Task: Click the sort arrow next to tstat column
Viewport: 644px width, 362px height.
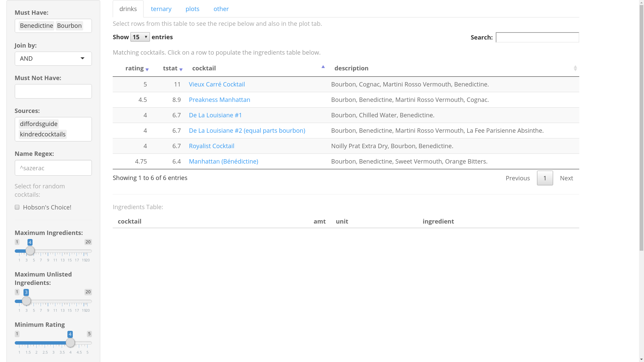Action: 181,69
